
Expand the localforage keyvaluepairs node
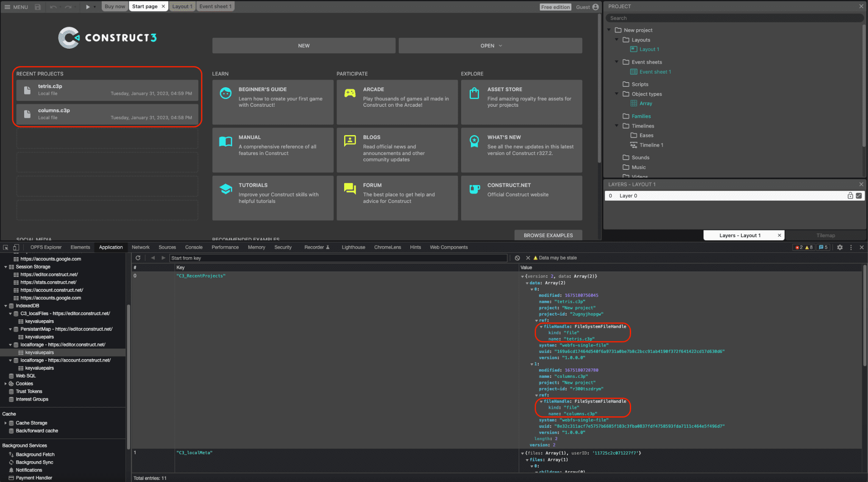[39, 352]
